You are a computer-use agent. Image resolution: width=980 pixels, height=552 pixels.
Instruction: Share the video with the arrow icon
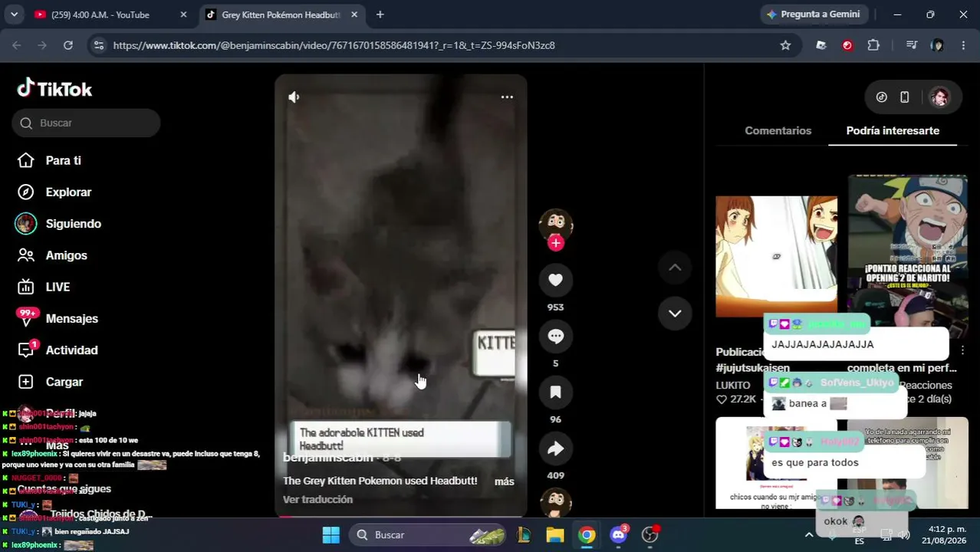click(x=556, y=449)
